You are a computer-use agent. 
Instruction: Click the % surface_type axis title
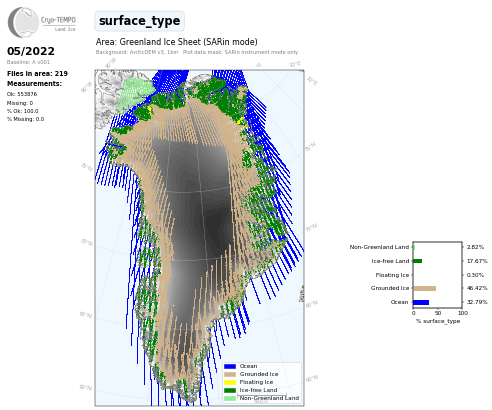(438, 321)
